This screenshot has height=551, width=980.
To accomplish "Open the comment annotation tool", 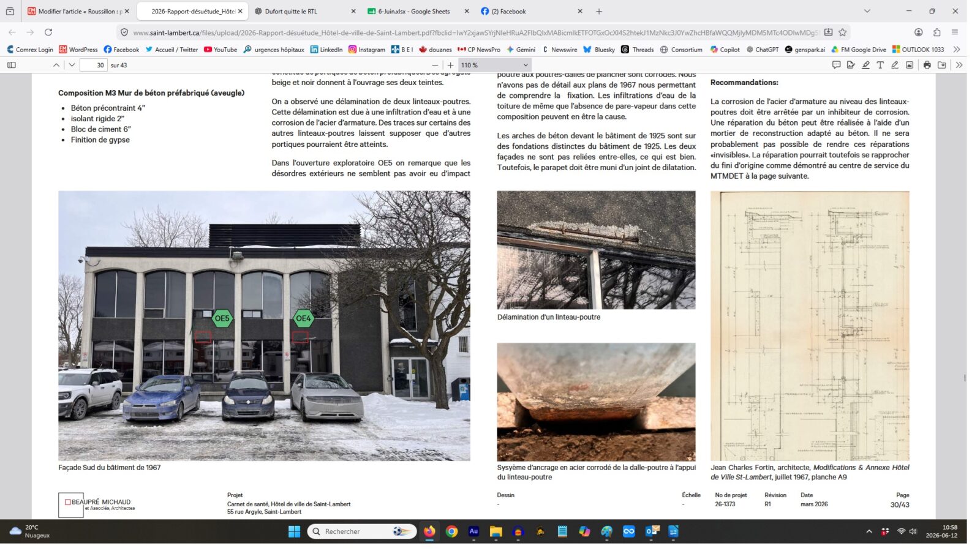I will point(836,65).
